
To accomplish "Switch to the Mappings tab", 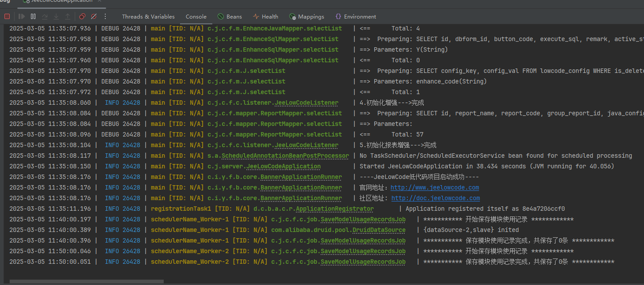I will (307, 17).
